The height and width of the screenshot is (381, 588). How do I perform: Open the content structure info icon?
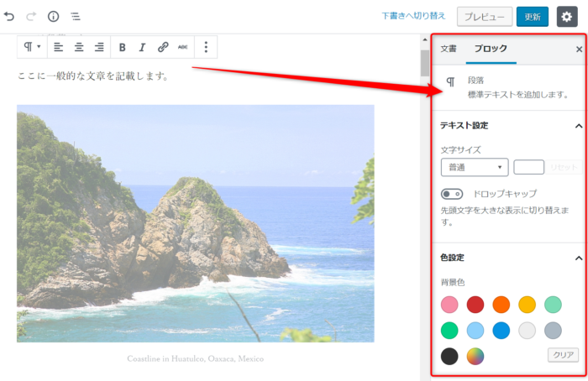tap(53, 16)
